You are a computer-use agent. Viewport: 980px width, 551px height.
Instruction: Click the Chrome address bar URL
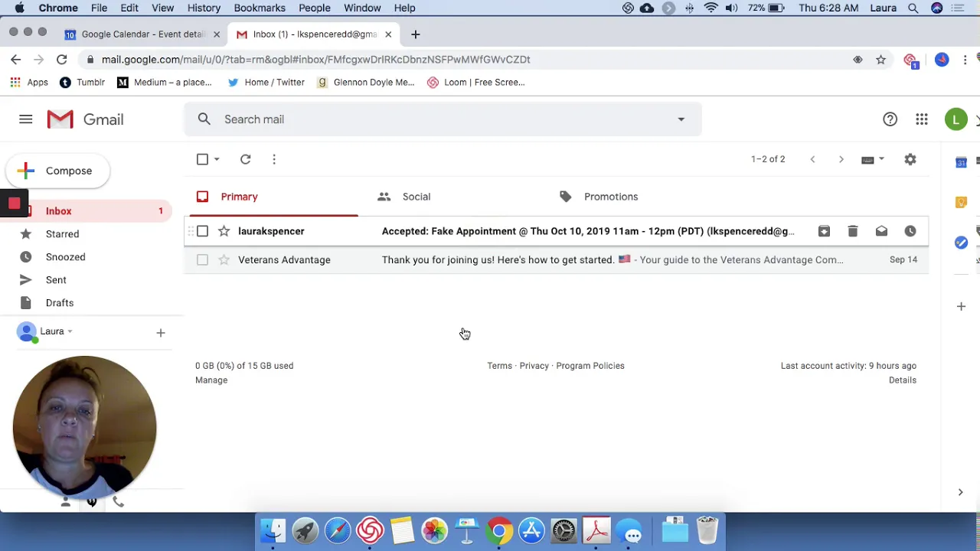click(x=315, y=60)
